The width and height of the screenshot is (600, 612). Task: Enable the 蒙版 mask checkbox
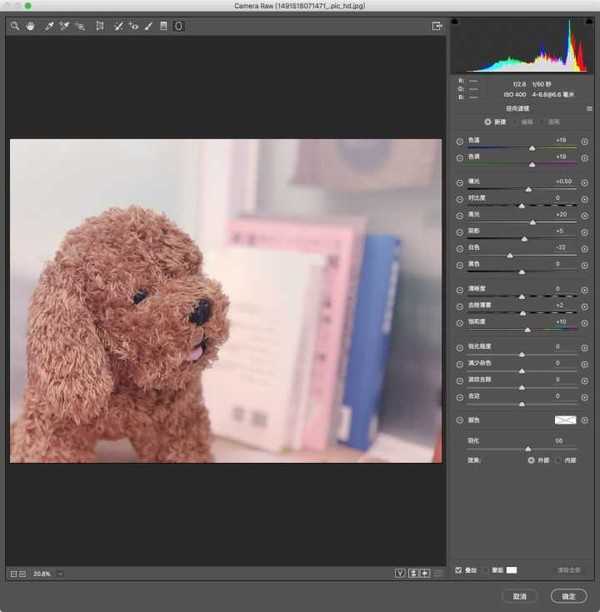486,570
